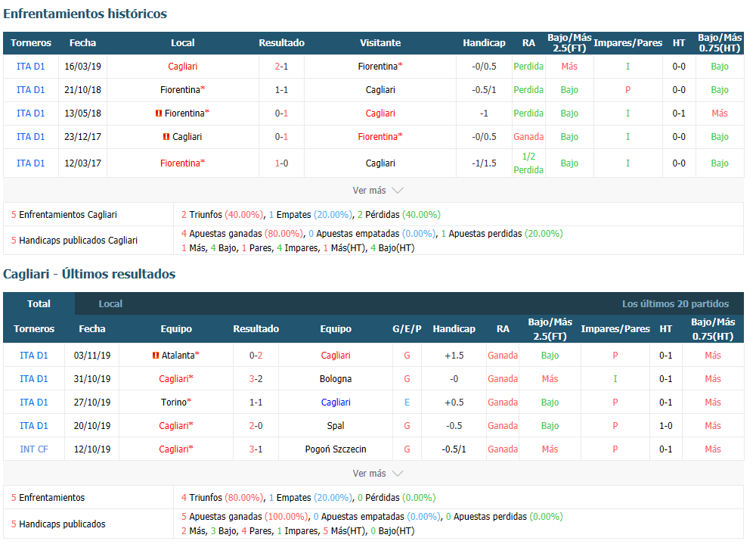Click the Más cell in 16/03/19 row FT column
The image size is (756, 544).
[x=569, y=66]
